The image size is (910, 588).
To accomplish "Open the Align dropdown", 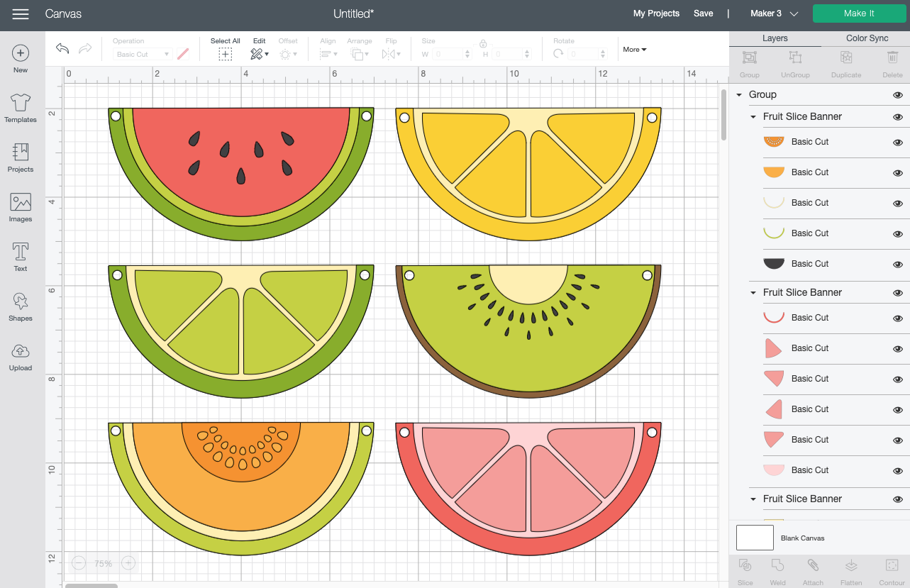I will point(328,54).
